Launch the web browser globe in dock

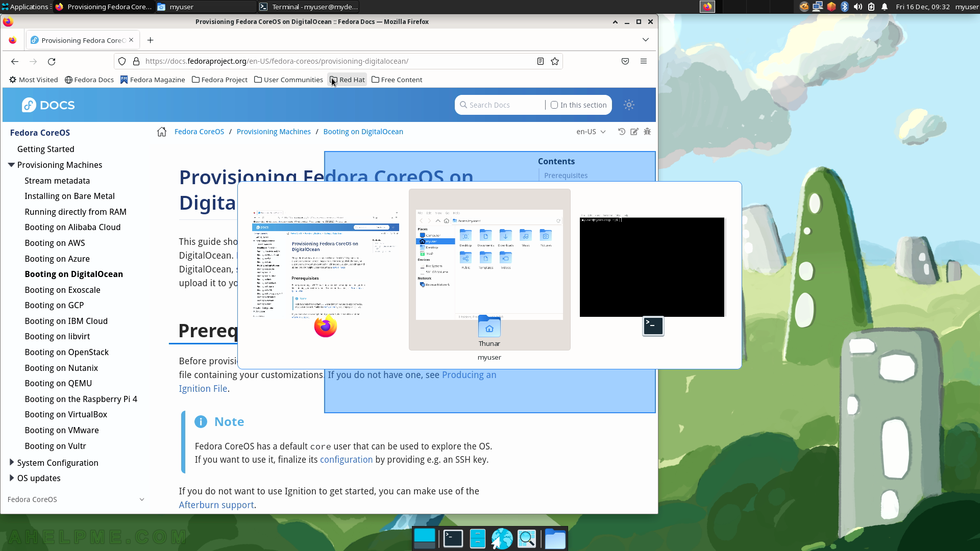click(502, 538)
